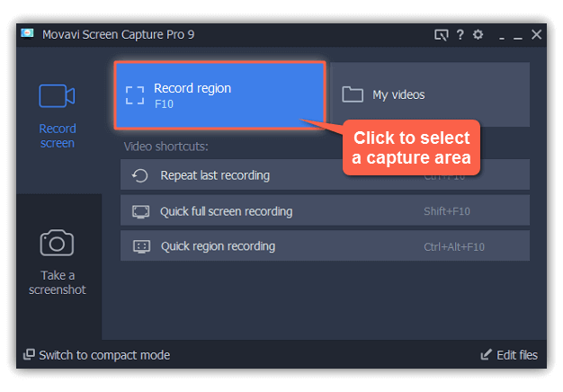Click the 'Video shortcuts:' label

(165, 146)
